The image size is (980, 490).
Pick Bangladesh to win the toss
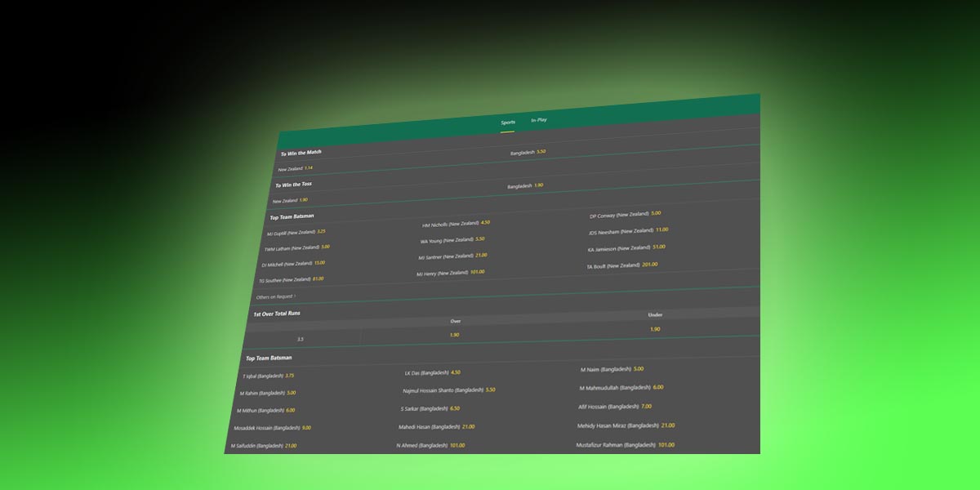pyautogui.click(x=524, y=186)
